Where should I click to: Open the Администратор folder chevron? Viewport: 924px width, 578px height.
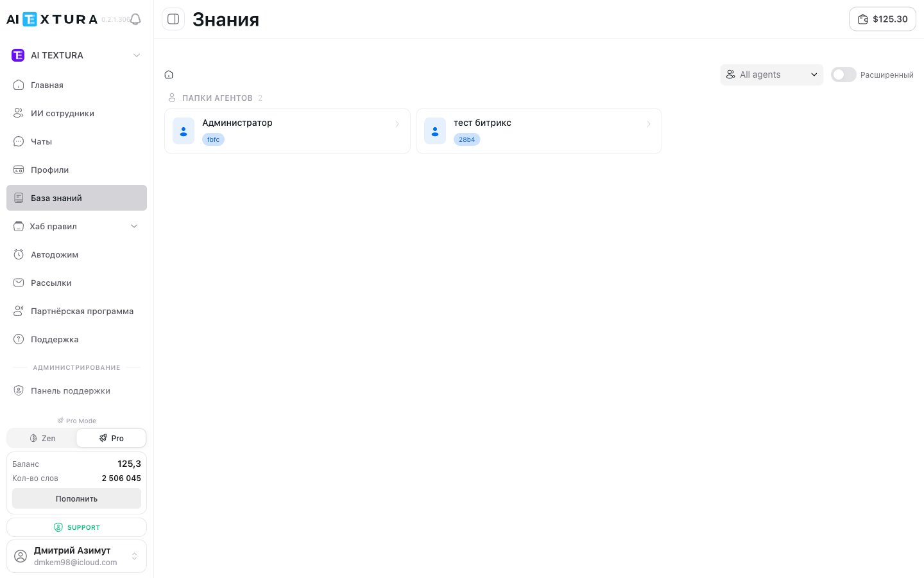click(397, 124)
